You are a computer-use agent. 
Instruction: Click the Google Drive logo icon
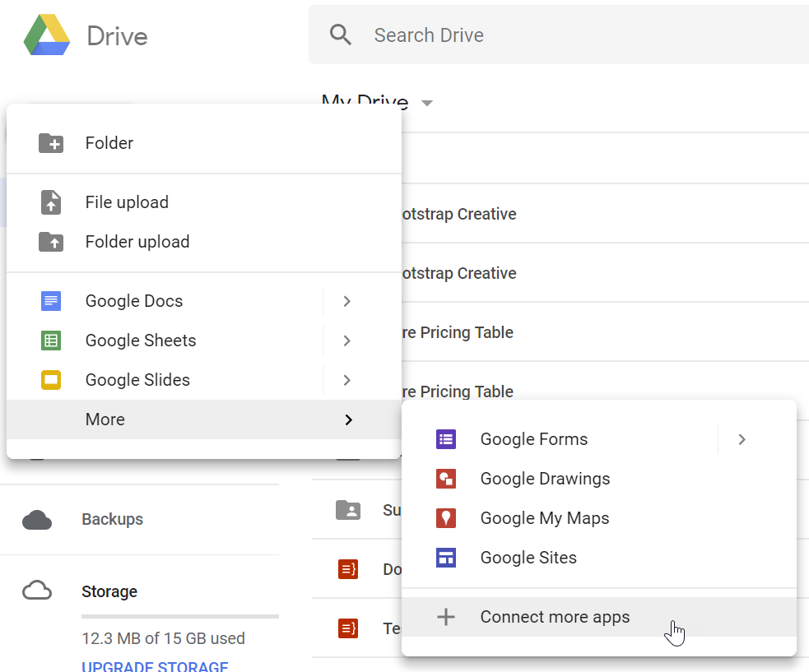[47, 35]
